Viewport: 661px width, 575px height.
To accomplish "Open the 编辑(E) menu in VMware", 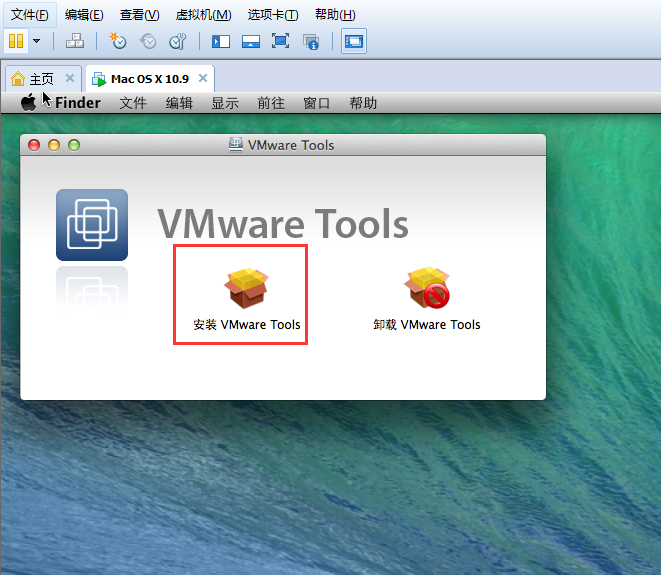I will pyautogui.click(x=84, y=15).
